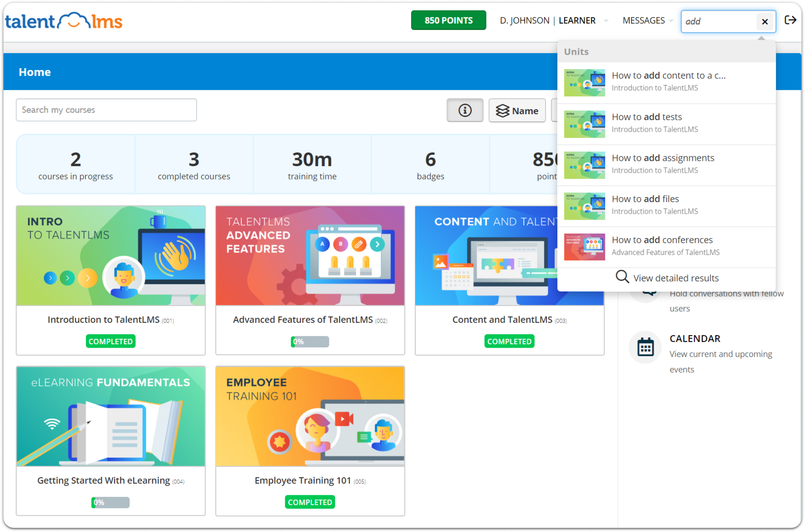Click 'Employee Training 101' course title
805x532 pixels.
pos(303,480)
